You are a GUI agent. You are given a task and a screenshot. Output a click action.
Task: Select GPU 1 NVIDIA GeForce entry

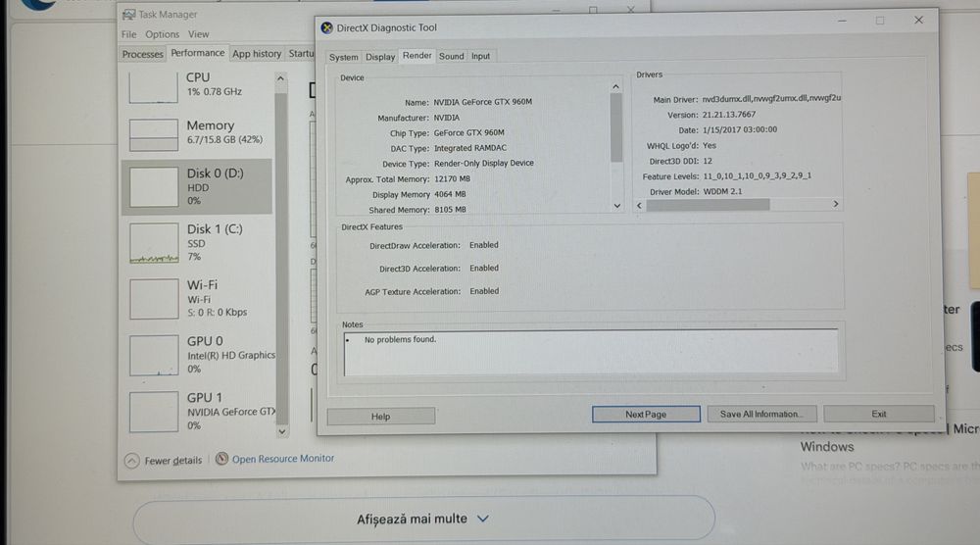tap(198, 412)
